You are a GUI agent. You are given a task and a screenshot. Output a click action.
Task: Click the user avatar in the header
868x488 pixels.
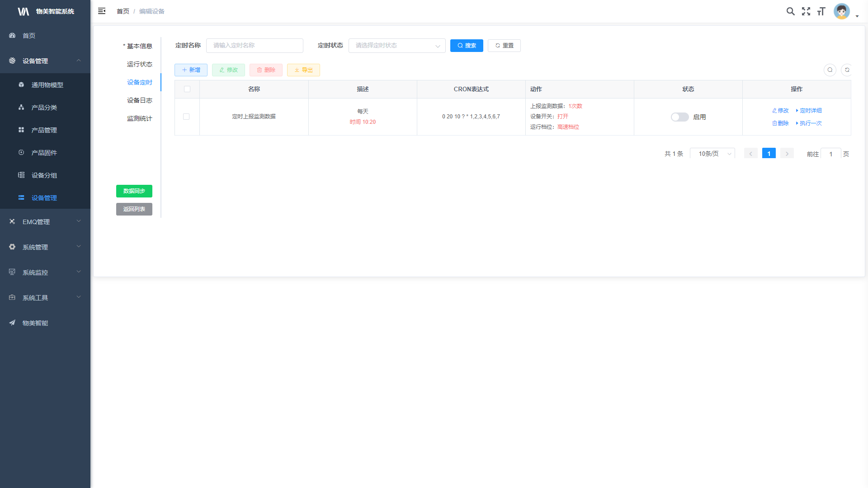pos(841,11)
